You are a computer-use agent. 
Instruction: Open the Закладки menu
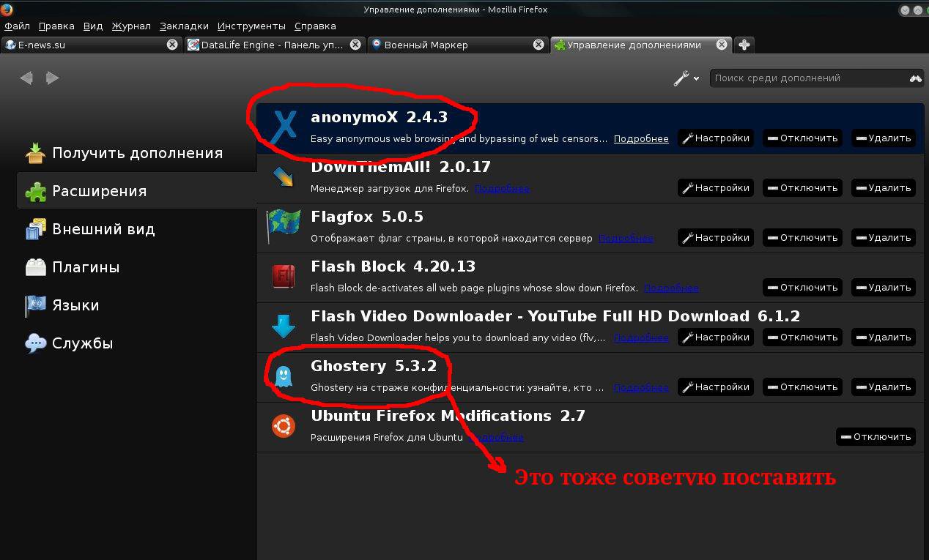pyautogui.click(x=184, y=26)
